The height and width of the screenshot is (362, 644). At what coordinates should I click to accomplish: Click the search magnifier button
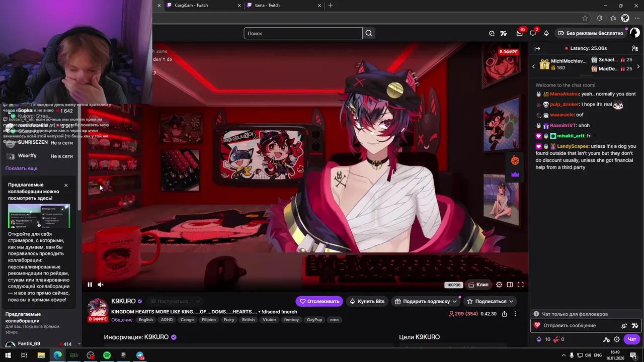(369, 33)
